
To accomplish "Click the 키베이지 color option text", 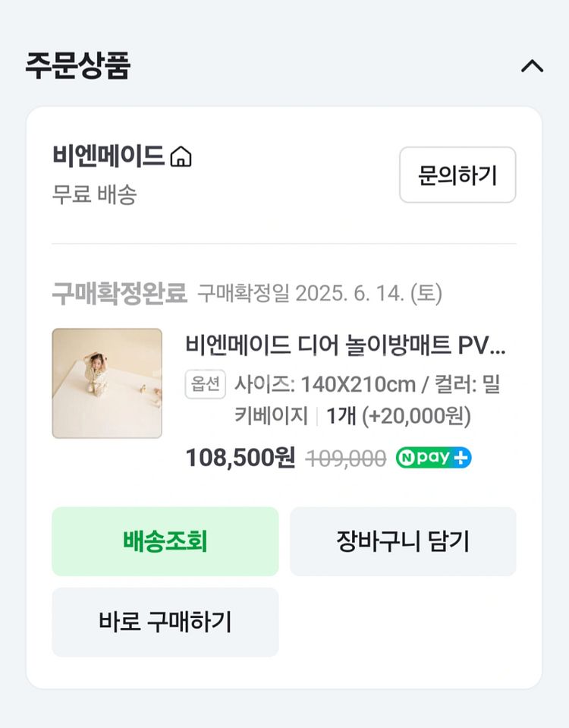I will 271,416.
